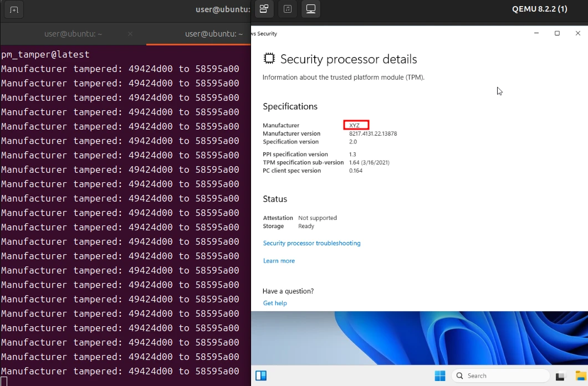This screenshot has width=588, height=386.
Task: Click the music note icon in QEMU toolbar
Action: pos(287,9)
